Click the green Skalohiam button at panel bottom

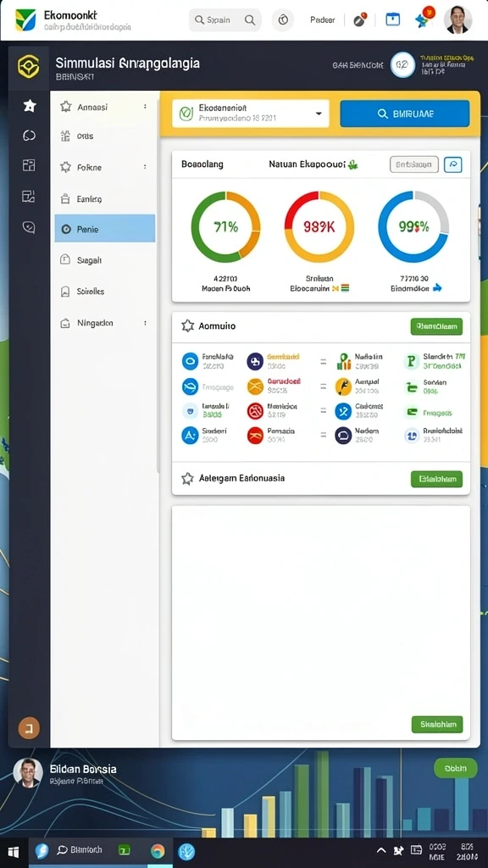click(x=437, y=724)
